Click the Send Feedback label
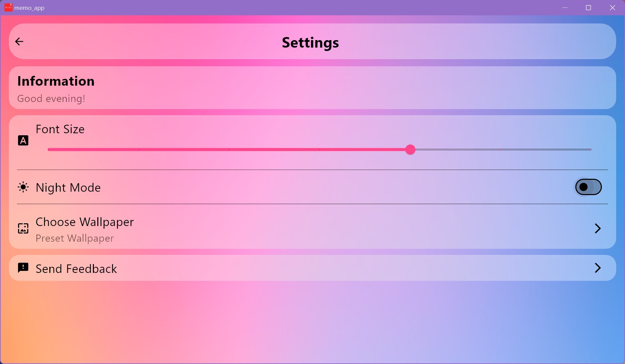Viewport: 625px width, 364px height. coord(76,269)
